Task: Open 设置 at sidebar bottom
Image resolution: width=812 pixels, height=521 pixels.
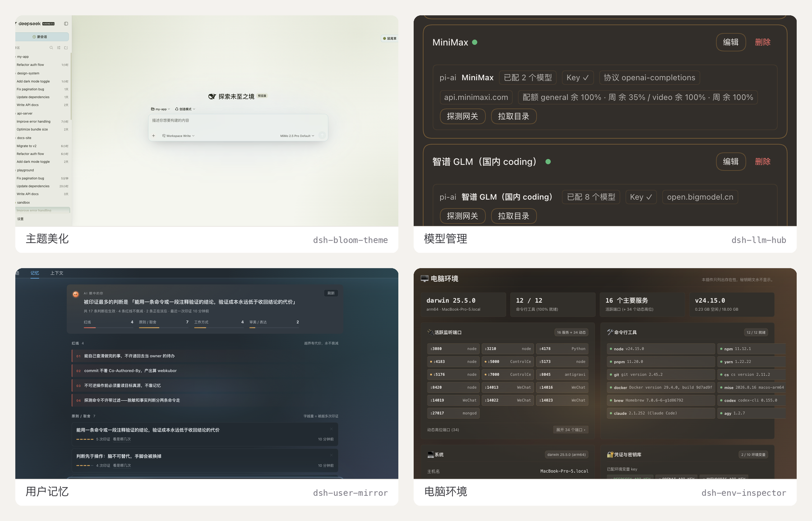Action: [x=20, y=219]
